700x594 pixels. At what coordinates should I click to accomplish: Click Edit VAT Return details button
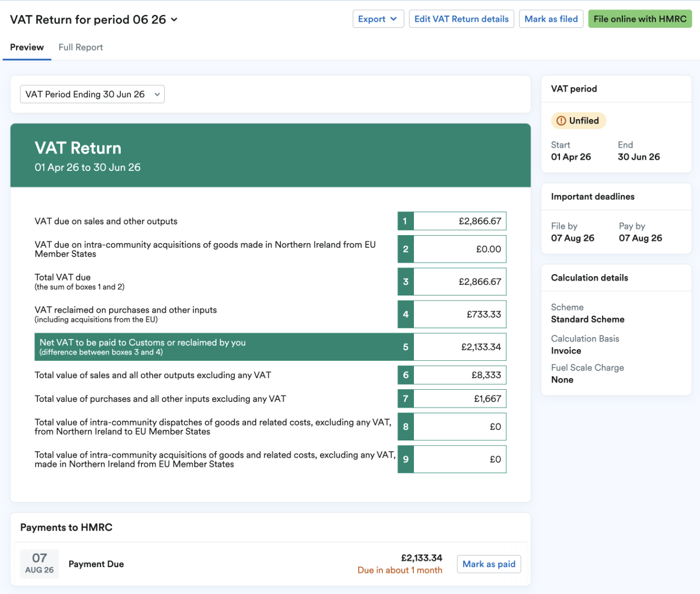[461, 19]
